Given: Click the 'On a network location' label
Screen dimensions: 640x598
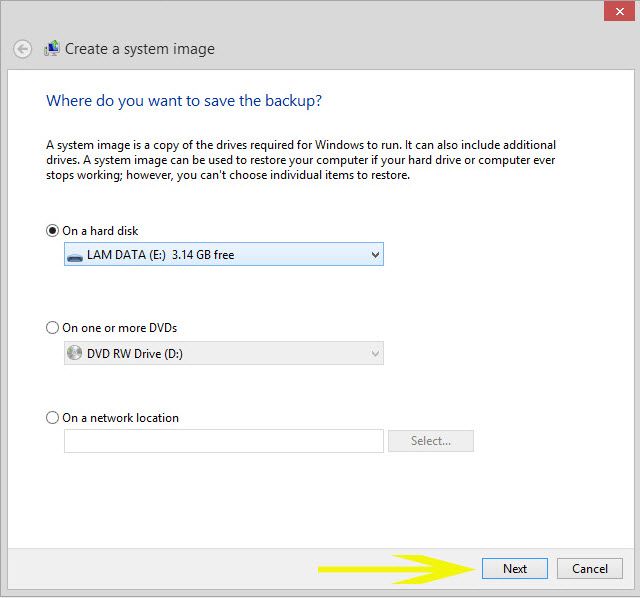Looking at the screenshot, I should (x=120, y=418).
